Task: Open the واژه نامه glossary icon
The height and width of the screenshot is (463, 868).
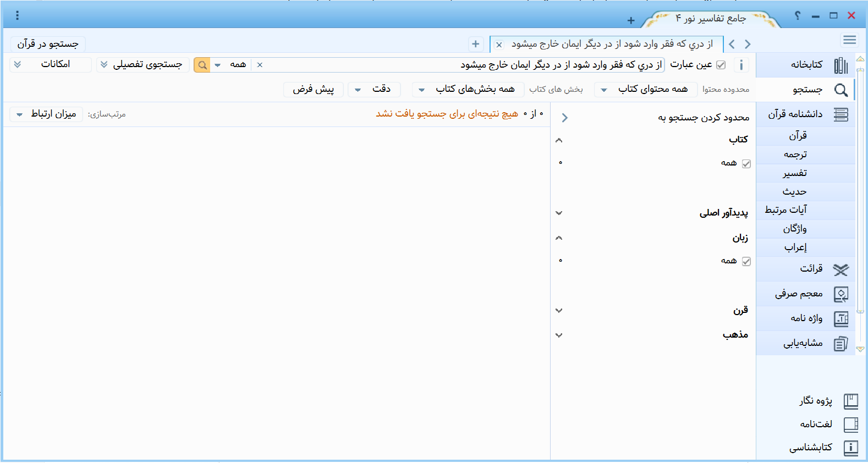Action: [840, 319]
